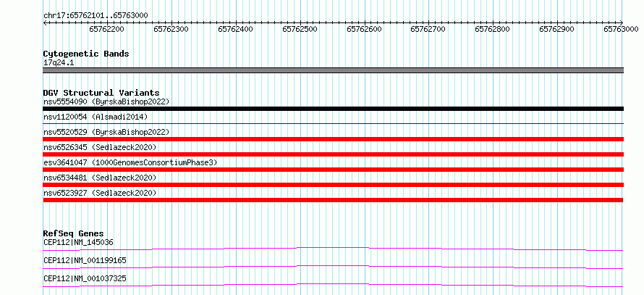Viewport: 644px width, 295px height.
Task: Click the CEP112|NM_145036 gene label
Action: 78,242
